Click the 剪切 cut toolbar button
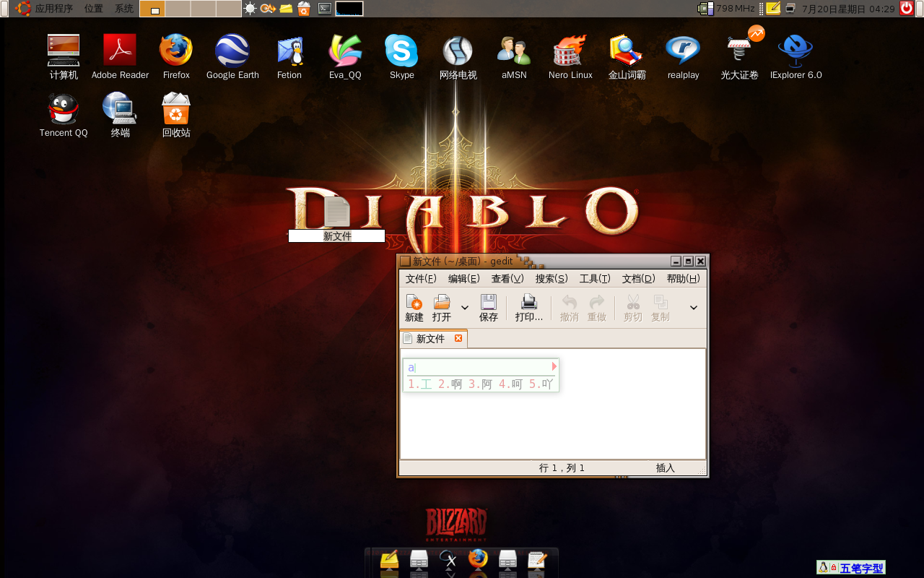The image size is (924, 578). (x=633, y=308)
